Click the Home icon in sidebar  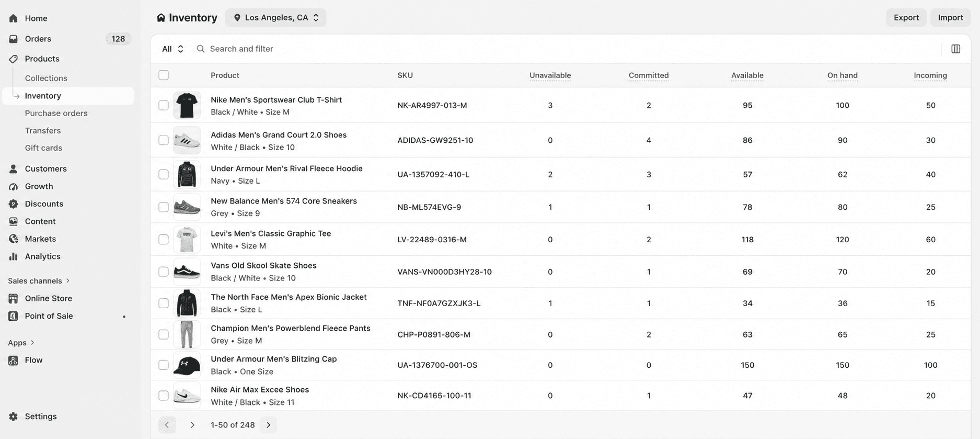pyautogui.click(x=14, y=18)
